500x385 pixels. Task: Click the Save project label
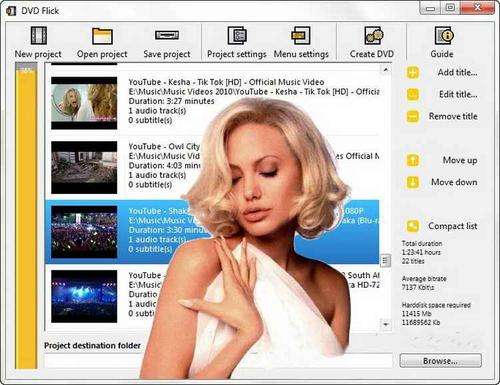167,54
